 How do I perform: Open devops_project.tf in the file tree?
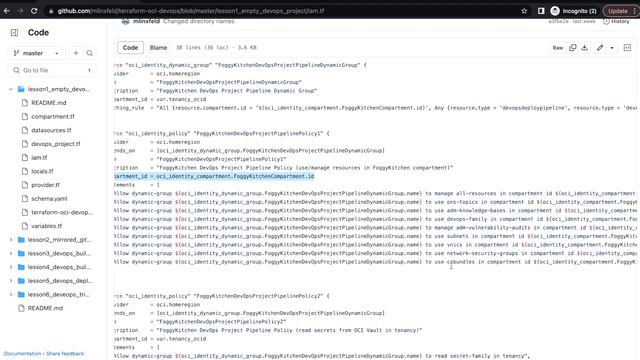click(56, 144)
